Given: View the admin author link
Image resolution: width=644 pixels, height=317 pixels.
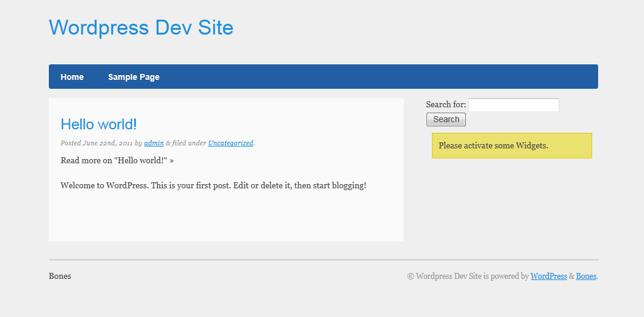Looking at the screenshot, I should click(154, 143).
